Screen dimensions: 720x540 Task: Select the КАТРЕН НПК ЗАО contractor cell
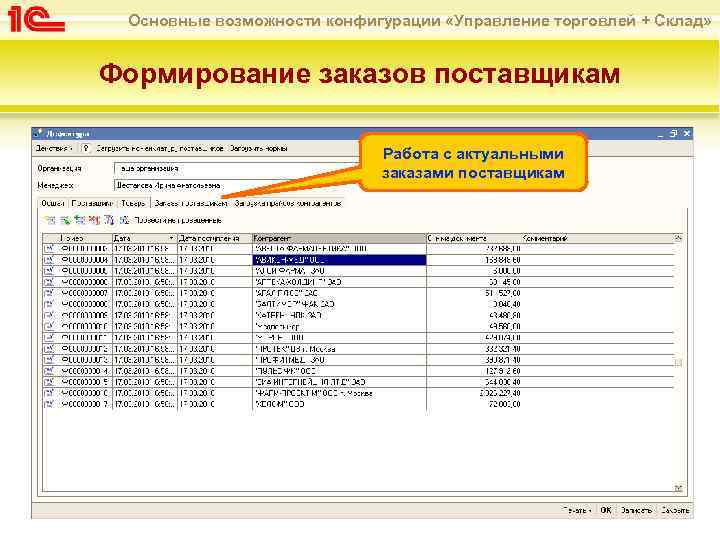[x=339, y=315]
